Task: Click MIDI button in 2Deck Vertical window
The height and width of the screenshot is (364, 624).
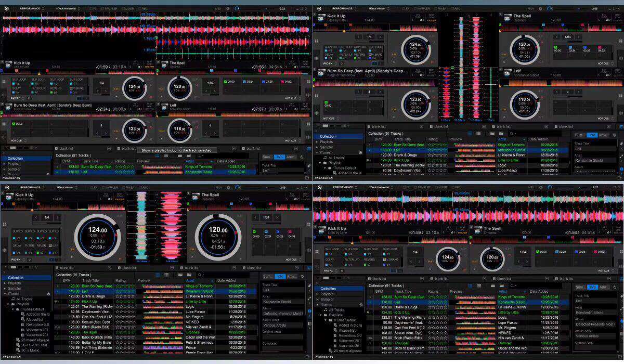Action: 219,187
